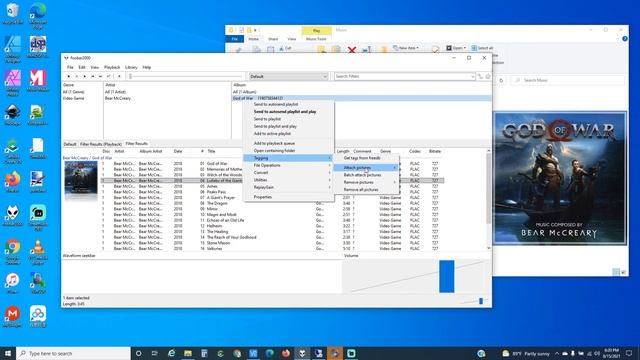
Task: Open Explorer Music Tools tab
Action: (x=316, y=39)
